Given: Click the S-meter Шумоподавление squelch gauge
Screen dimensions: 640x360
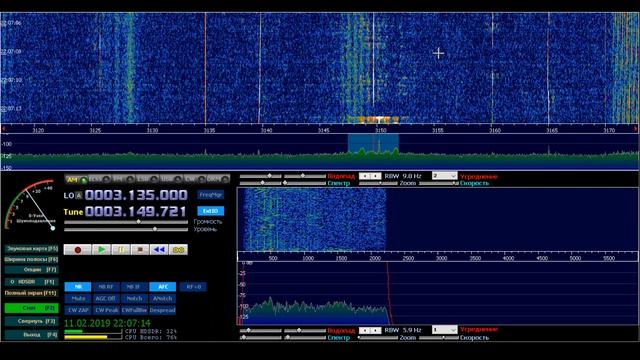Looking at the screenshot, I should coord(31,205).
